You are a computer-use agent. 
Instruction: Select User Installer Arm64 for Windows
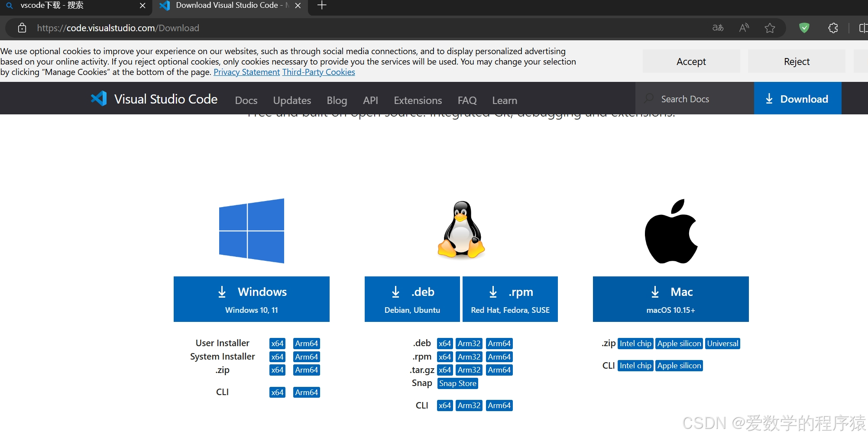307,344
